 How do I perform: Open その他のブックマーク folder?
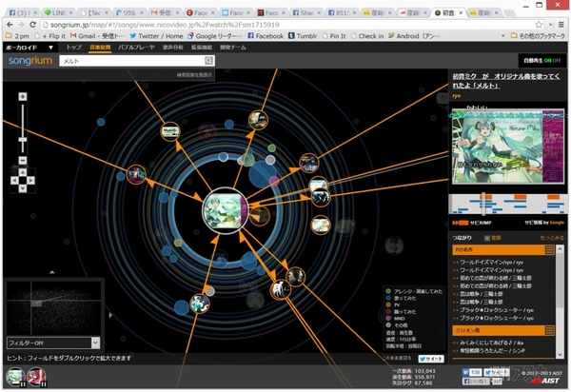click(538, 36)
